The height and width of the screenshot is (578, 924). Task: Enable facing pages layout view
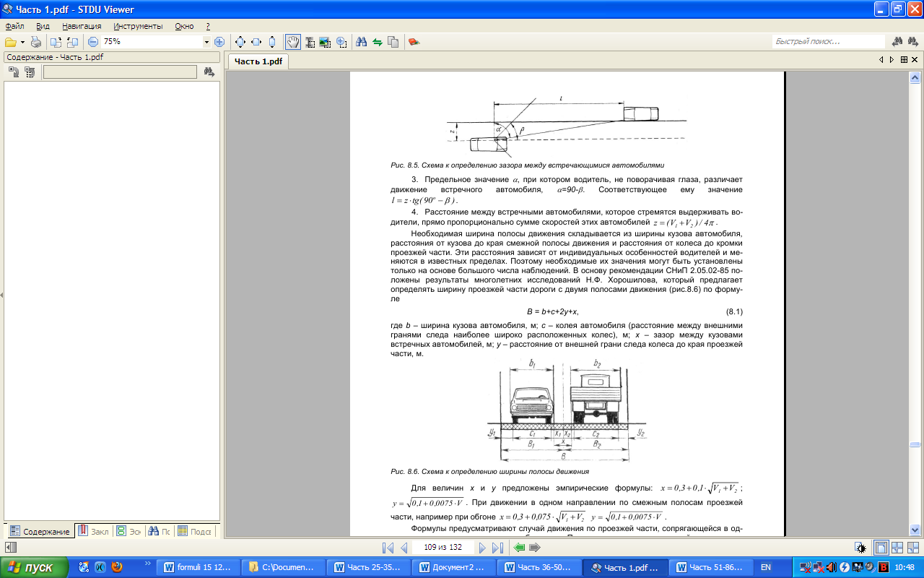click(897, 548)
